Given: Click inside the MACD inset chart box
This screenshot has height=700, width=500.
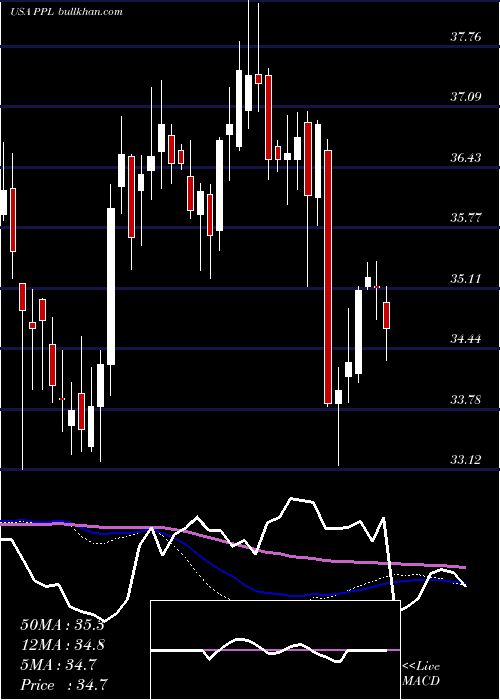Looking at the screenshot, I should click(x=275, y=650).
